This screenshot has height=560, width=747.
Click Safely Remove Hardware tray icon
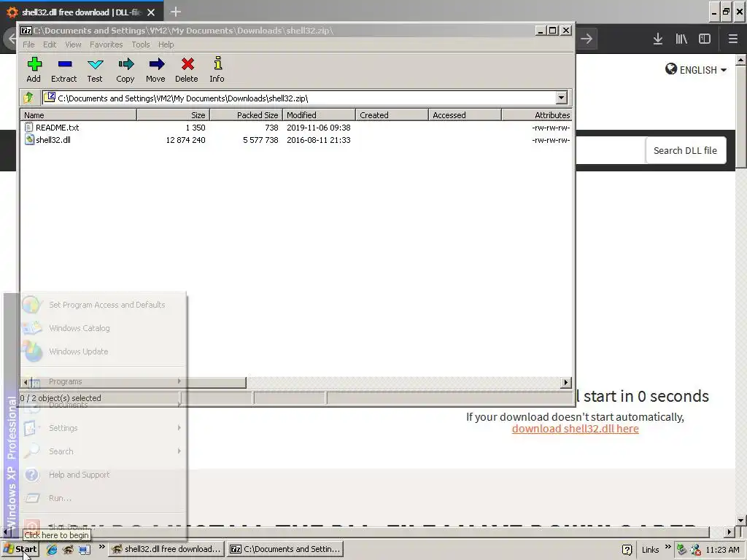pos(682,550)
